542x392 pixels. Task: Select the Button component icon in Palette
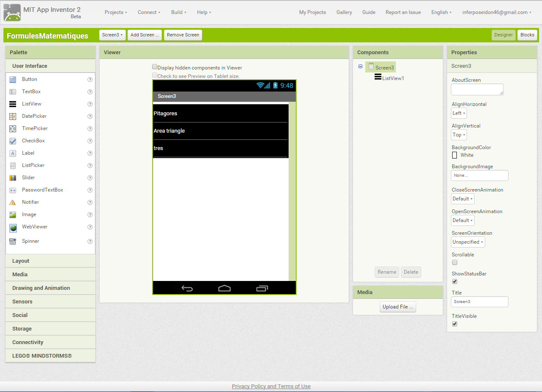pos(13,80)
